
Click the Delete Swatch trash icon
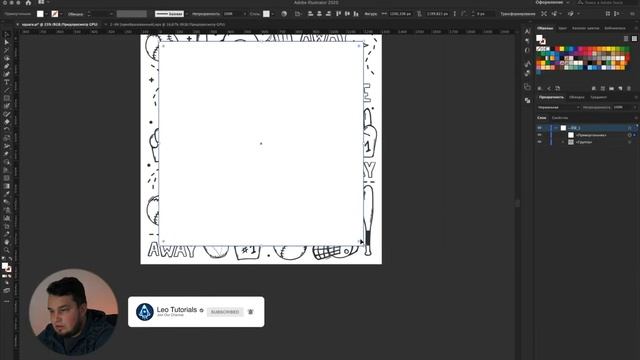pyautogui.click(x=629, y=88)
